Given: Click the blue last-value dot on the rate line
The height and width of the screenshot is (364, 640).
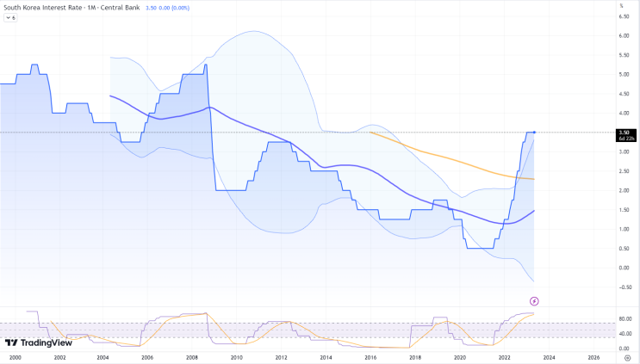Looking at the screenshot, I should [534, 132].
